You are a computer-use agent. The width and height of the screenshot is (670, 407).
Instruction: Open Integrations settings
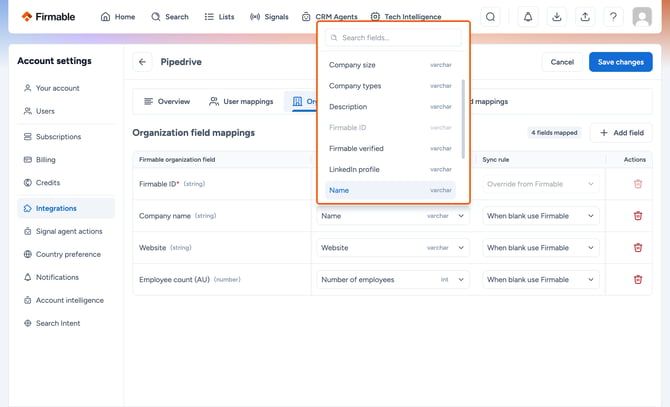click(x=66, y=208)
